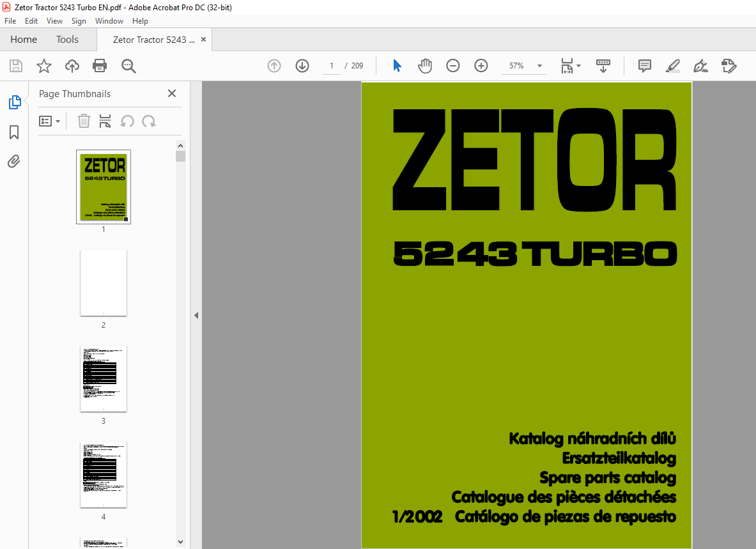Open the View menu
The image size is (756, 549).
coord(54,20)
